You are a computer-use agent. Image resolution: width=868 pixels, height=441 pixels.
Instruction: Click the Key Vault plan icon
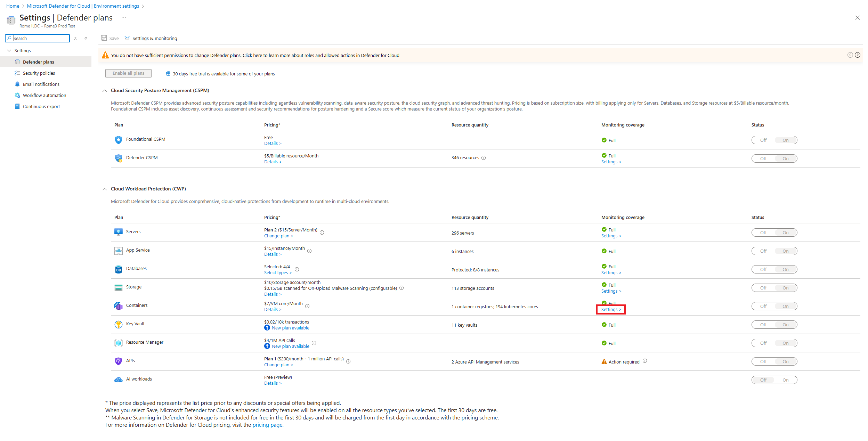pos(119,324)
